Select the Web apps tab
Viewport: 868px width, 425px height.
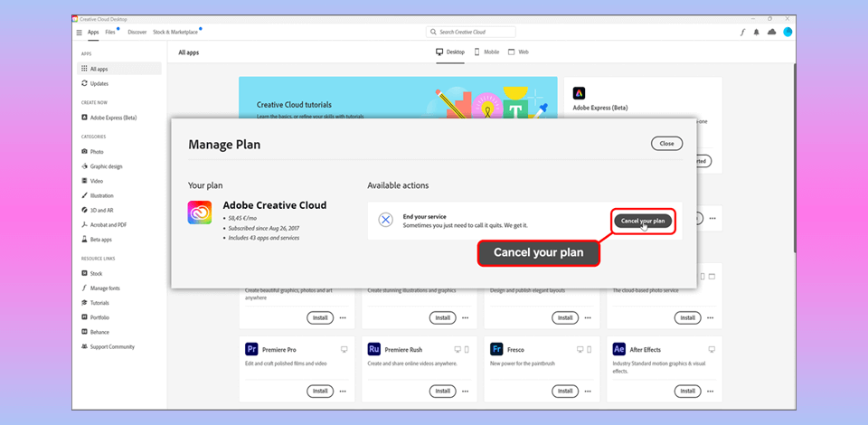(x=518, y=52)
